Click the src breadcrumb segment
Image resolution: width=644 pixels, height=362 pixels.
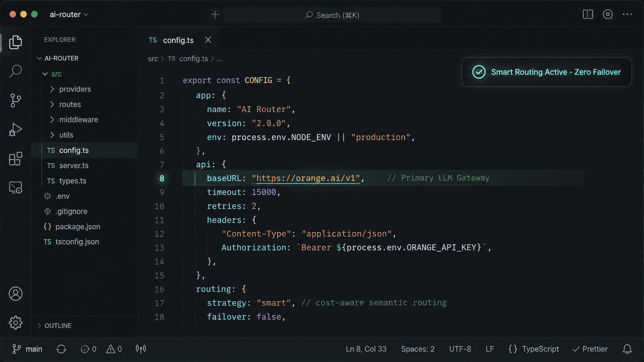click(153, 59)
